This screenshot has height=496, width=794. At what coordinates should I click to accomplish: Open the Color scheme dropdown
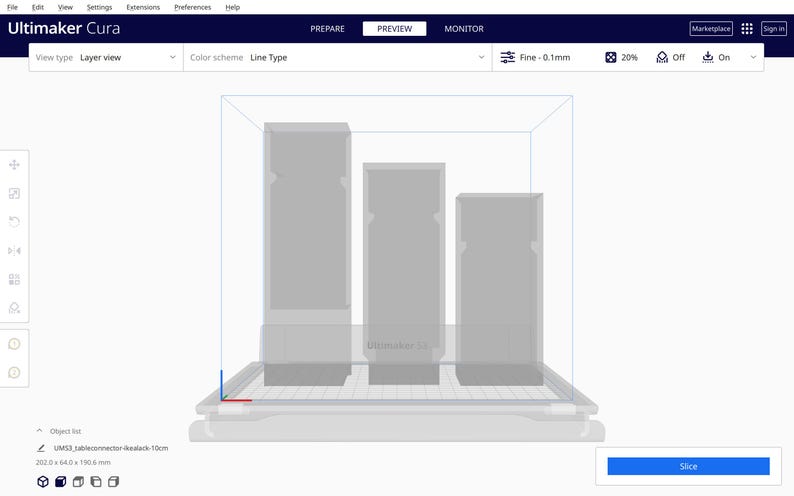pos(337,57)
